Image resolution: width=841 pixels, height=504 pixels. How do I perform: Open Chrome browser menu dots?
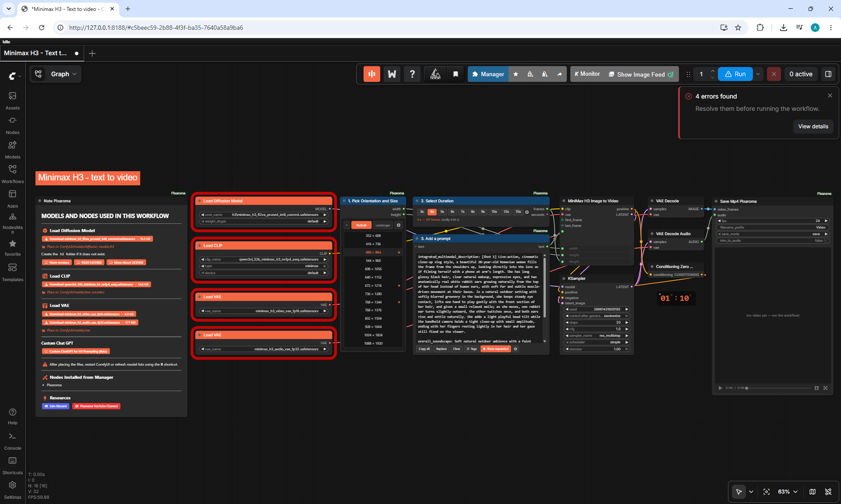click(830, 27)
